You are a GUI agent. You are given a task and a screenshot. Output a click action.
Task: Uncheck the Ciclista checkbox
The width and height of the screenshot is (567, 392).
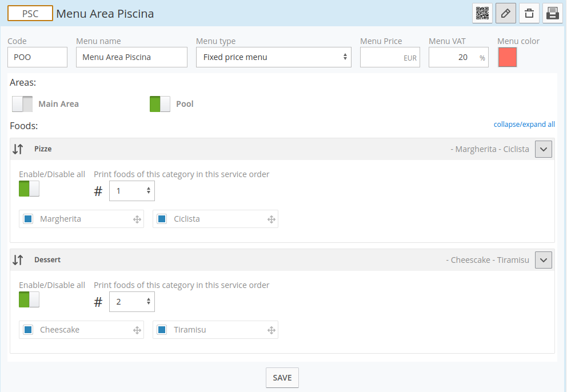coord(162,219)
